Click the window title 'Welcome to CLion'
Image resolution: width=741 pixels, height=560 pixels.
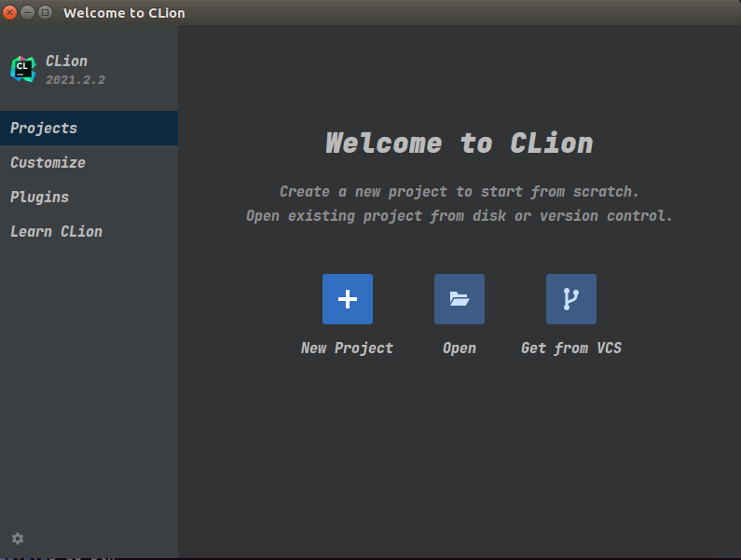coord(124,13)
